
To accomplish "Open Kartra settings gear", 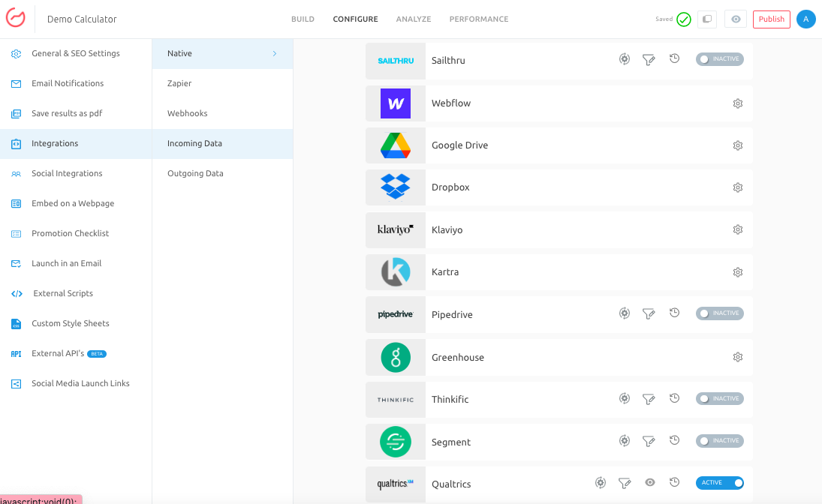I will (x=738, y=272).
